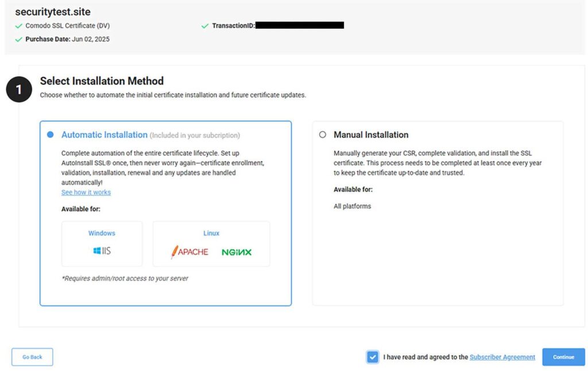The height and width of the screenshot is (371, 588).
Task: Select the Manual Installation radio button
Action: 322,134
